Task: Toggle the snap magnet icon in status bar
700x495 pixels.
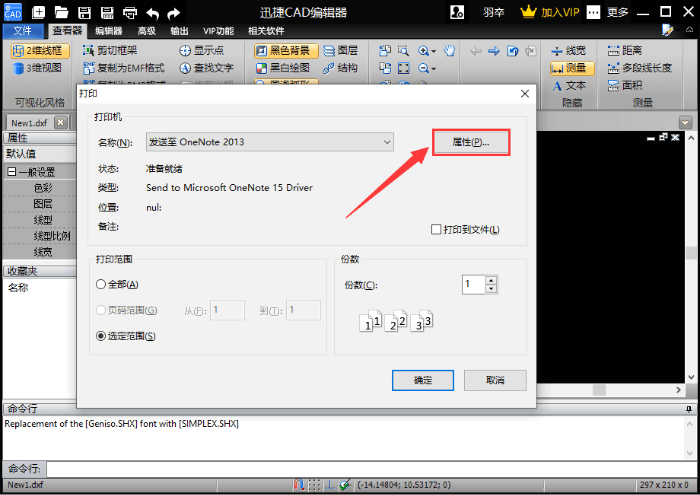Action: coord(299,485)
